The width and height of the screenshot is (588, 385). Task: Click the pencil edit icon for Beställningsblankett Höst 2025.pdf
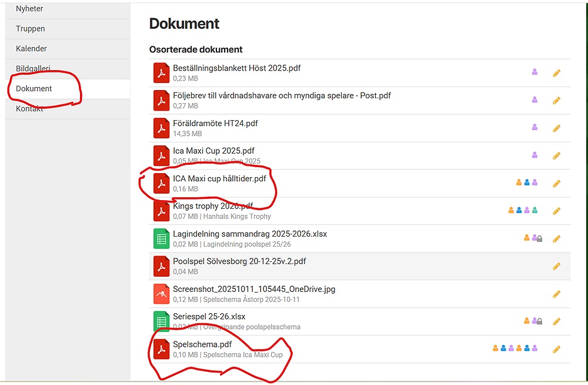pyautogui.click(x=556, y=73)
